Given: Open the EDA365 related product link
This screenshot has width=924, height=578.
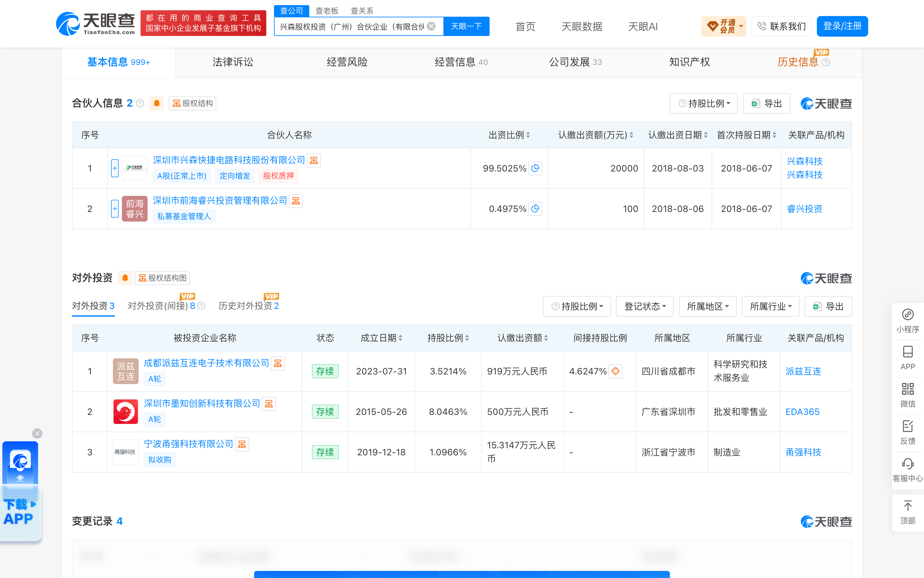Looking at the screenshot, I should coord(802,412).
